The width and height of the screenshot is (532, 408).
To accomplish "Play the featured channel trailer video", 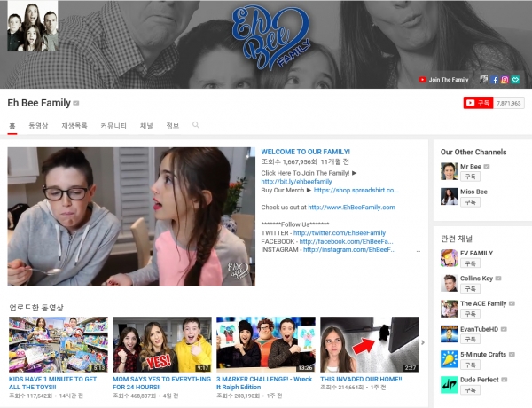I will coord(131,216).
